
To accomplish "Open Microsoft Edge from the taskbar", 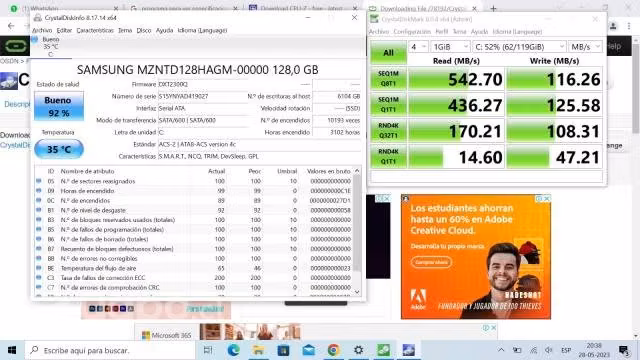I will 233,350.
